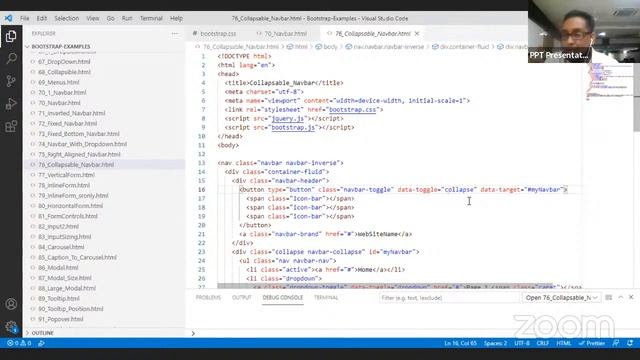This screenshot has width=640, height=360.
Task: Open 74_Navbar_With_Dropdown.html file
Action: click(x=82, y=144)
